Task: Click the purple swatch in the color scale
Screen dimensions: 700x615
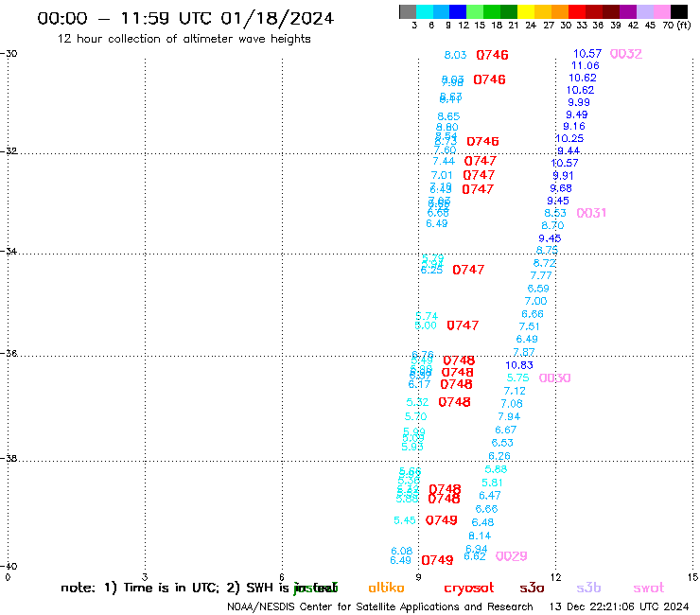Action: 628,11
